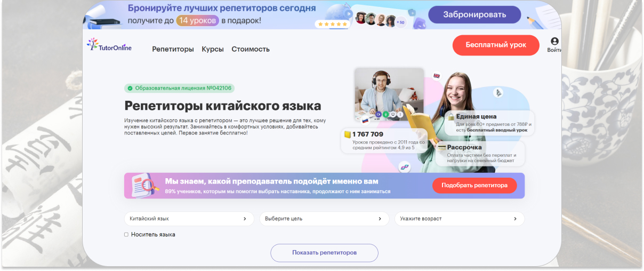Click the TutorOnline logo
The width and height of the screenshot is (644, 271).
point(109,46)
